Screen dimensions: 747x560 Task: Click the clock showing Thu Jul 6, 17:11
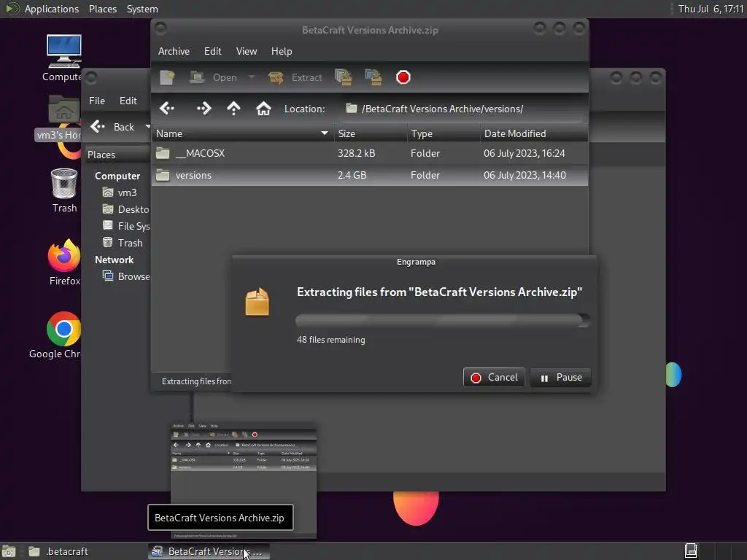click(x=711, y=9)
